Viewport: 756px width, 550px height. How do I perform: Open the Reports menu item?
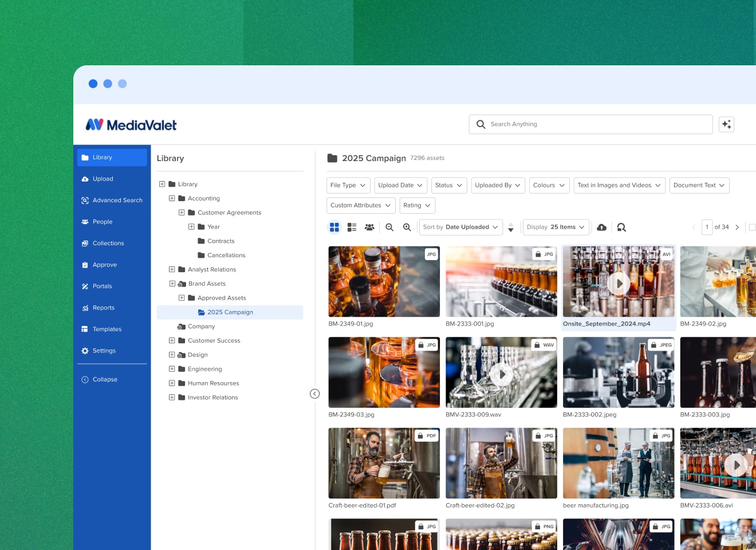(x=112, y=308)
